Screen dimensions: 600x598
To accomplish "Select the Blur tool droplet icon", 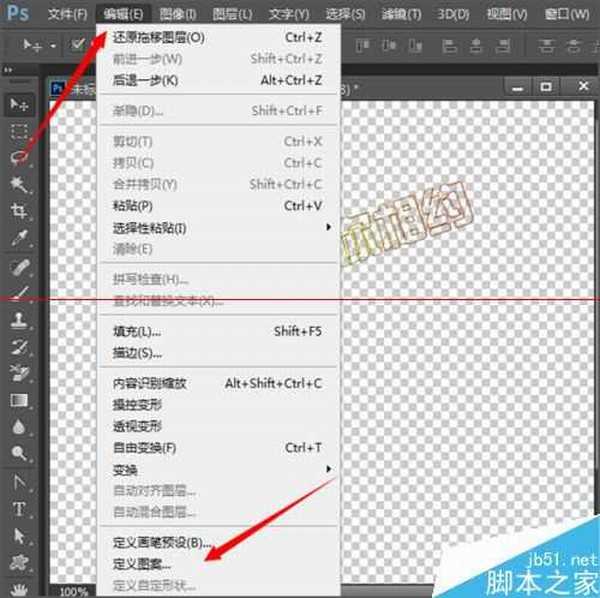I will click(x=19, y=427).
